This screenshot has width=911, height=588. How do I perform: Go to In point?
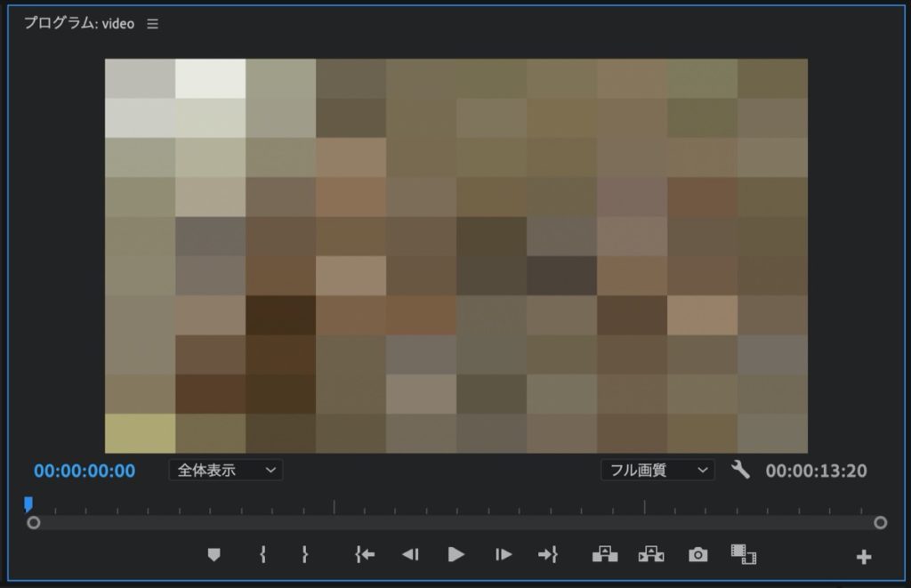(365, 555)
